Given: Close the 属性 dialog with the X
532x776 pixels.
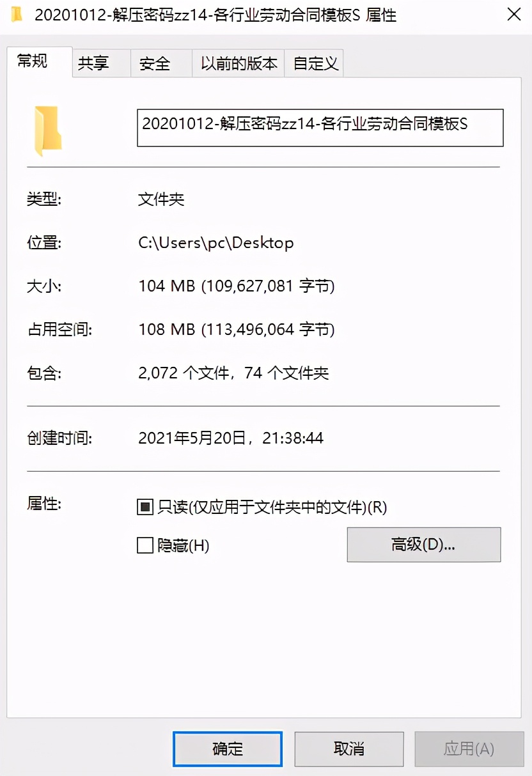Looking at the screenshot, I should pyautogui.click(x=513, y=15).
